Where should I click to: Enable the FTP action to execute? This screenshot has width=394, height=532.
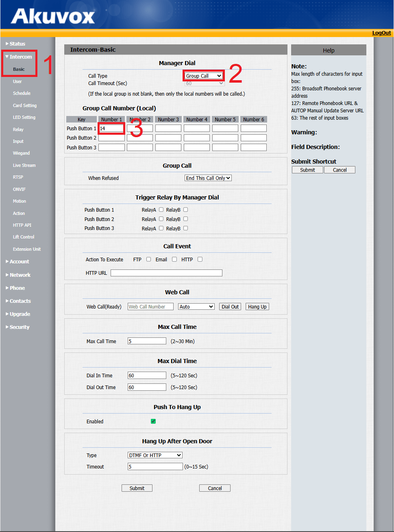(148, 259)
